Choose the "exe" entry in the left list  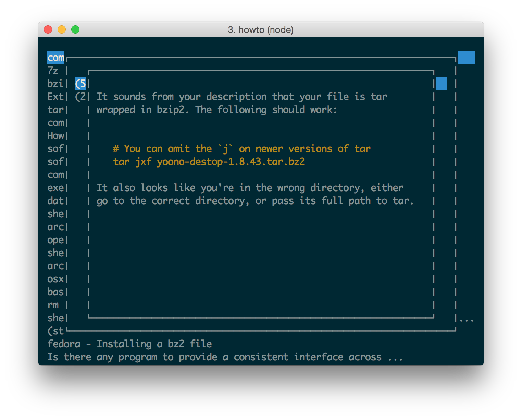55,188
